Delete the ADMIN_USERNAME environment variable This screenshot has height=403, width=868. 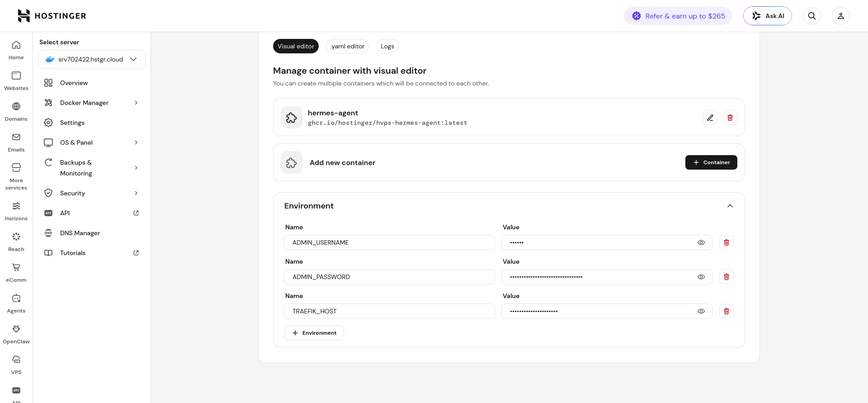(x=726, y=242)
